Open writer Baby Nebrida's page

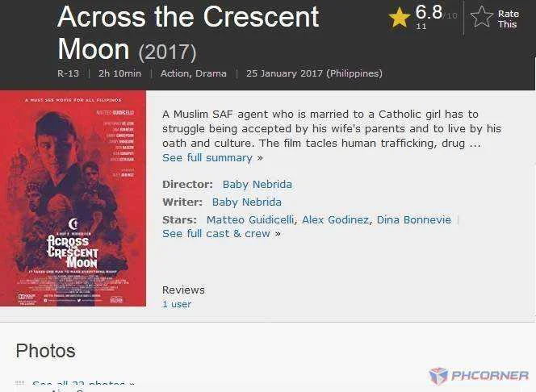247,202
